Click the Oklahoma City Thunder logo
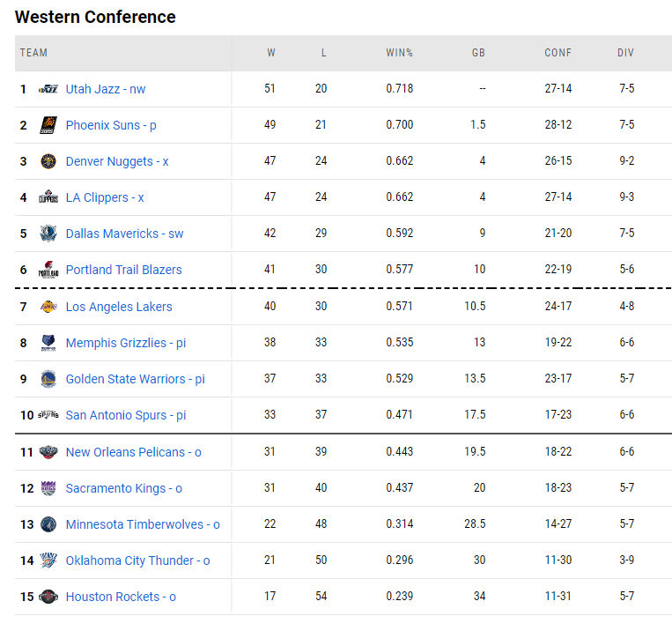Viewport: 672px width, 631px height. [x=48, y=560]
